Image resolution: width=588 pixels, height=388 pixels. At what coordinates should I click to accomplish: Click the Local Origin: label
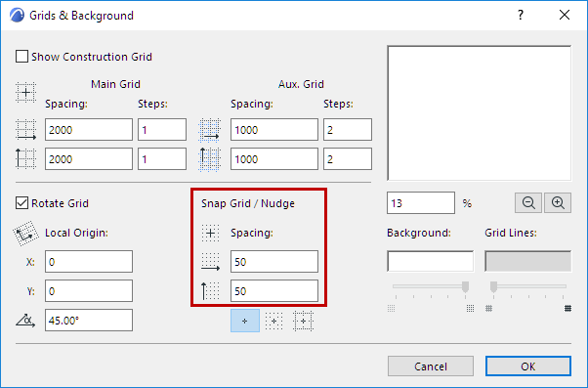pyautogui.click(x=76, y=233)
